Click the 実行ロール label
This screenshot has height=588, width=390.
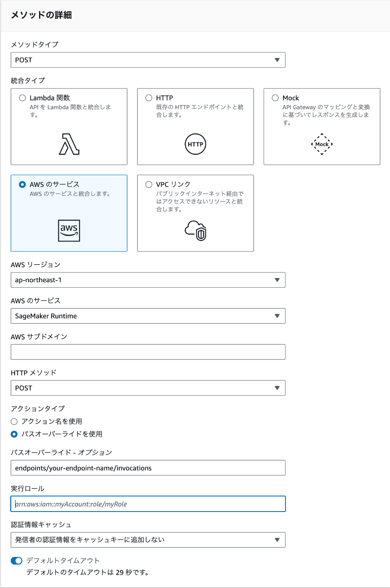coord(27,488)
